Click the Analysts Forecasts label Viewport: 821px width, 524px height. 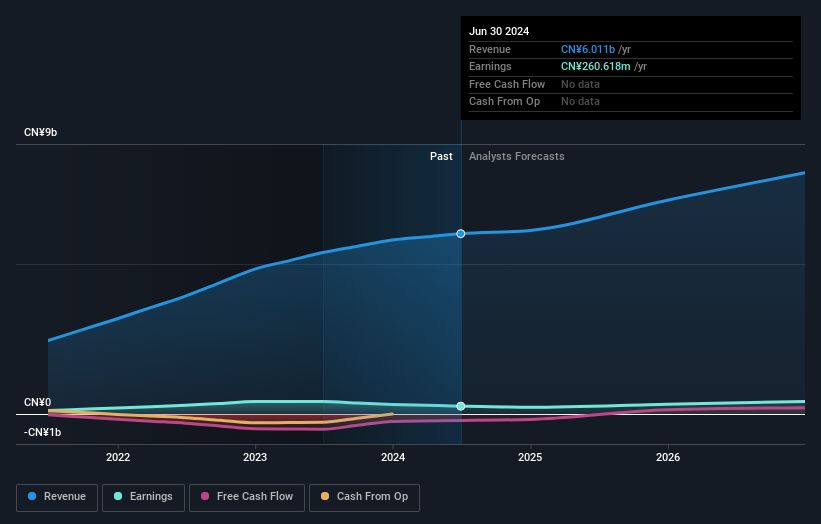(516, 157)
